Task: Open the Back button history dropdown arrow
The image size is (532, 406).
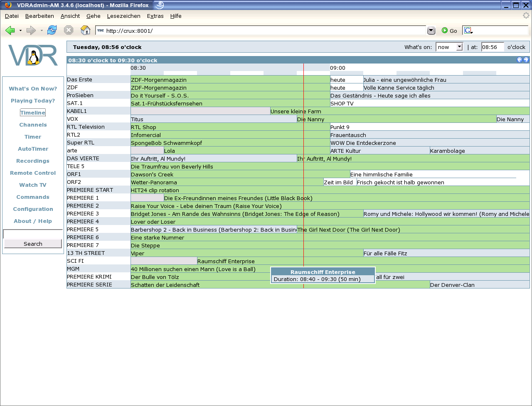Action: 20,31
